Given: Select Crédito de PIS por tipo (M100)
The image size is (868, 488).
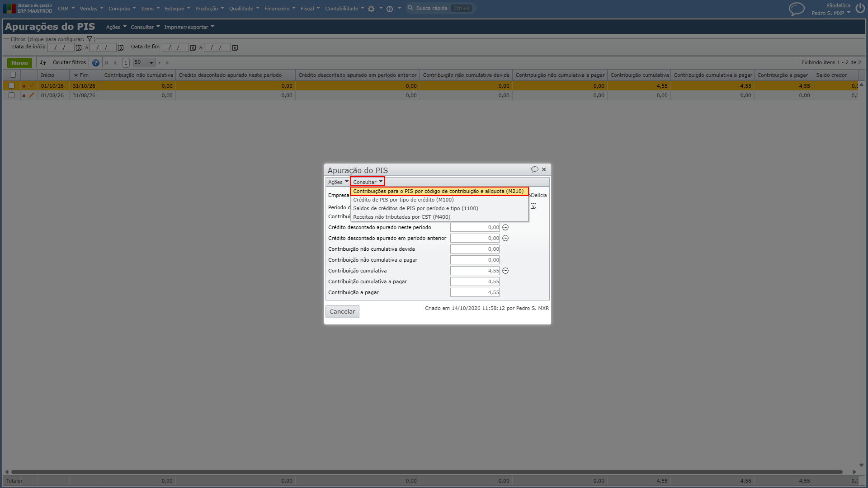Looking at the screenshot, I should (439, 200).
